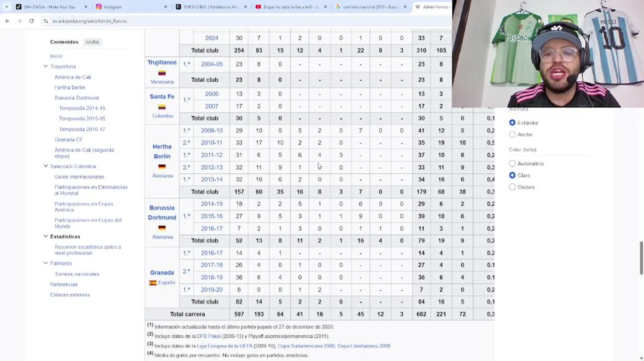Open the DFB Pokal footnote link
644x361 pixels.
208,336
